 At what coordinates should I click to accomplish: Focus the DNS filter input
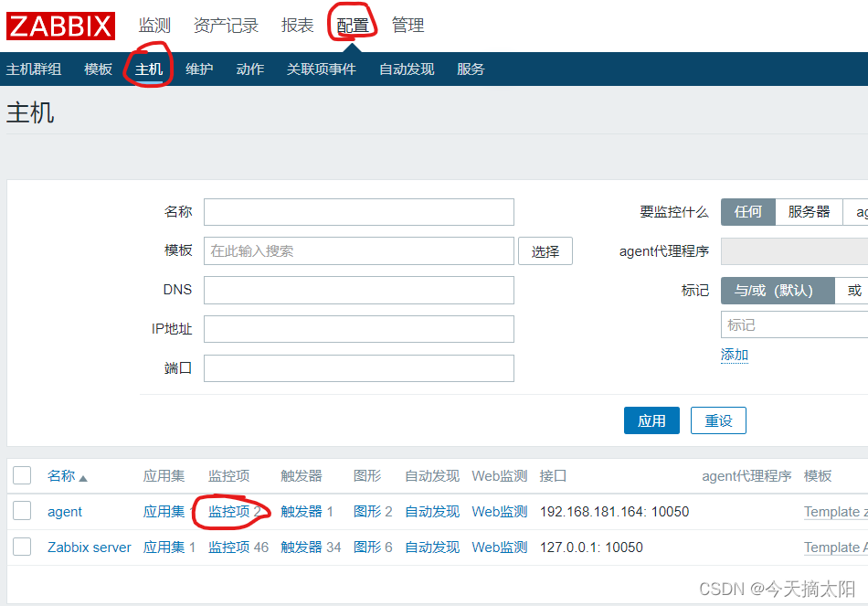[x=359, y=291]
